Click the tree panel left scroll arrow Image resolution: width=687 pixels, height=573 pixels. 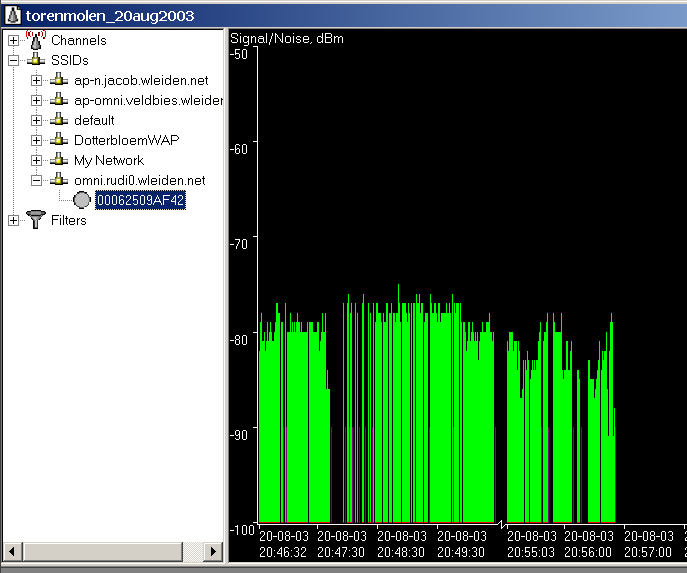13,551
